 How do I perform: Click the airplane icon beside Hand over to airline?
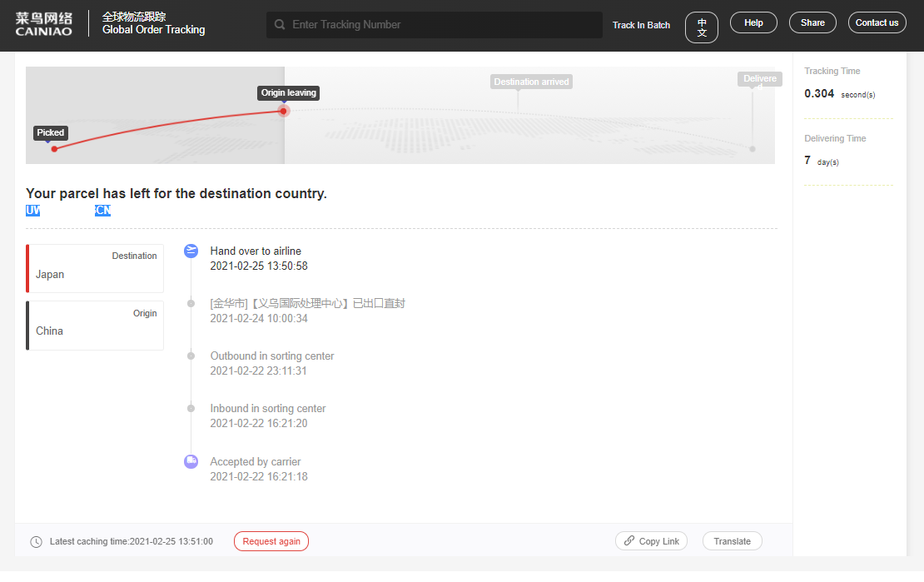[x=191, y=251]
